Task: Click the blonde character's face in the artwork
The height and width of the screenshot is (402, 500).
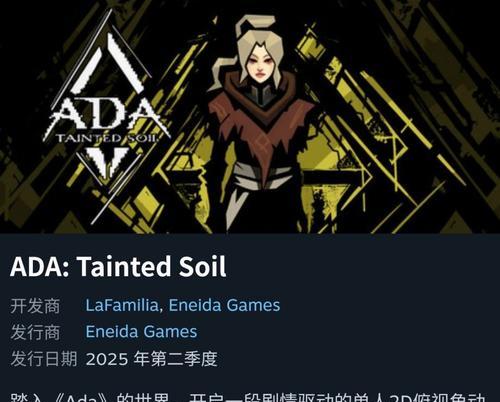Action: point(262,65)
